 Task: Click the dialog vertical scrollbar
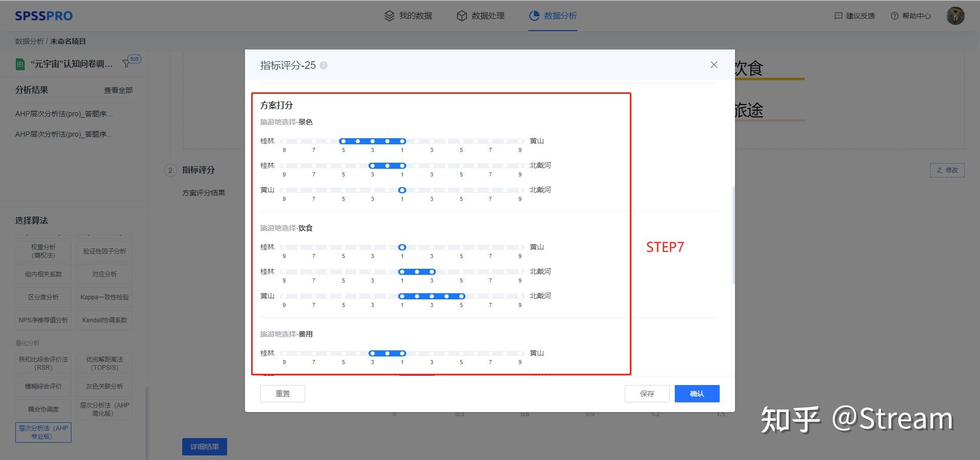pyautogui.click(x=733, y=235)
